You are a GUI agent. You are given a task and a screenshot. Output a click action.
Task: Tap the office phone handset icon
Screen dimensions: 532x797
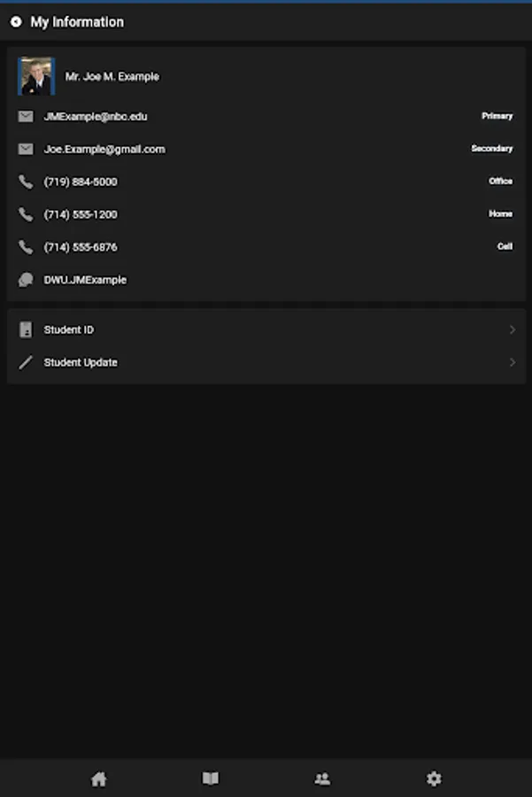26,182
